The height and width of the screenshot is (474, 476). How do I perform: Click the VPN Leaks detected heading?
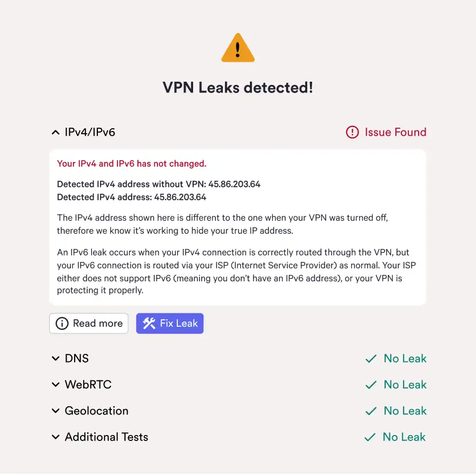pyautogui.click(x=238, y=88)
